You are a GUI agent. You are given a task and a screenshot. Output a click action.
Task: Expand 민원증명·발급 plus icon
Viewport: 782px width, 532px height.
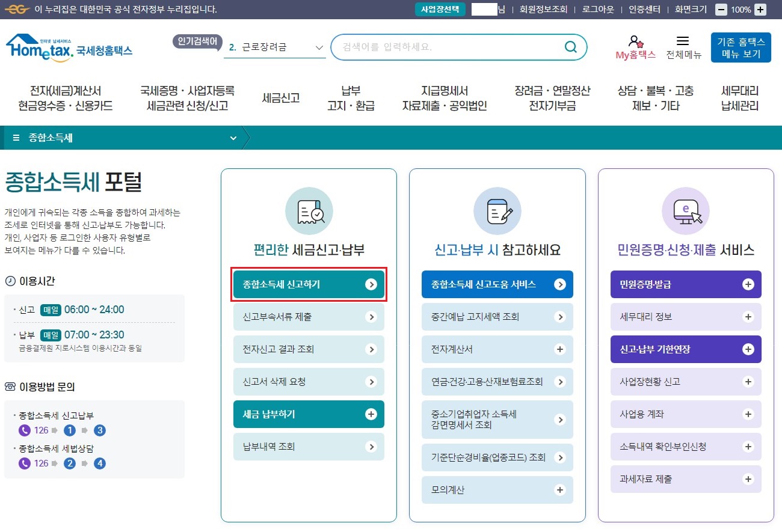tap(748, 284)
